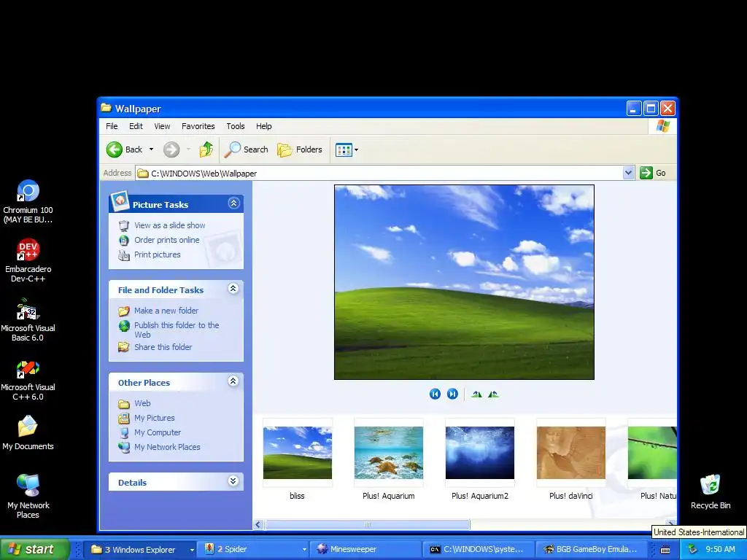Click the grayed Forward arrow button
The width and height of the screenshot is (747, 560).
pos(171,149)
